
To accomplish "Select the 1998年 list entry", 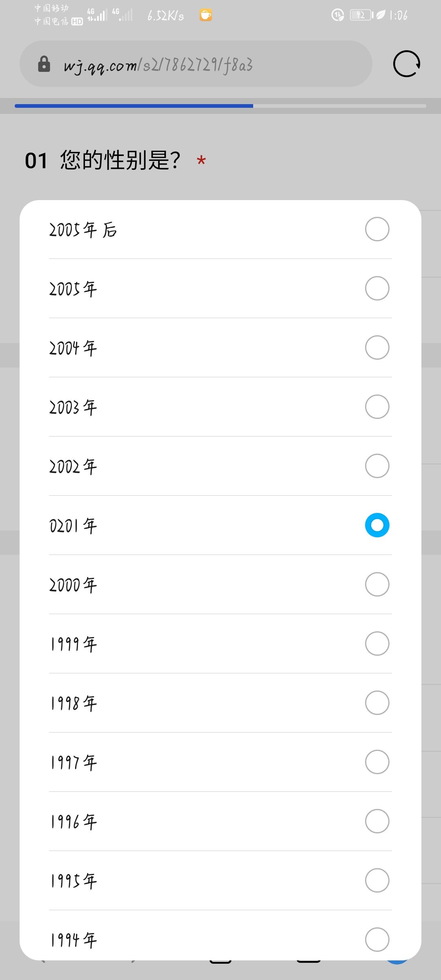I will pos(220,703).
